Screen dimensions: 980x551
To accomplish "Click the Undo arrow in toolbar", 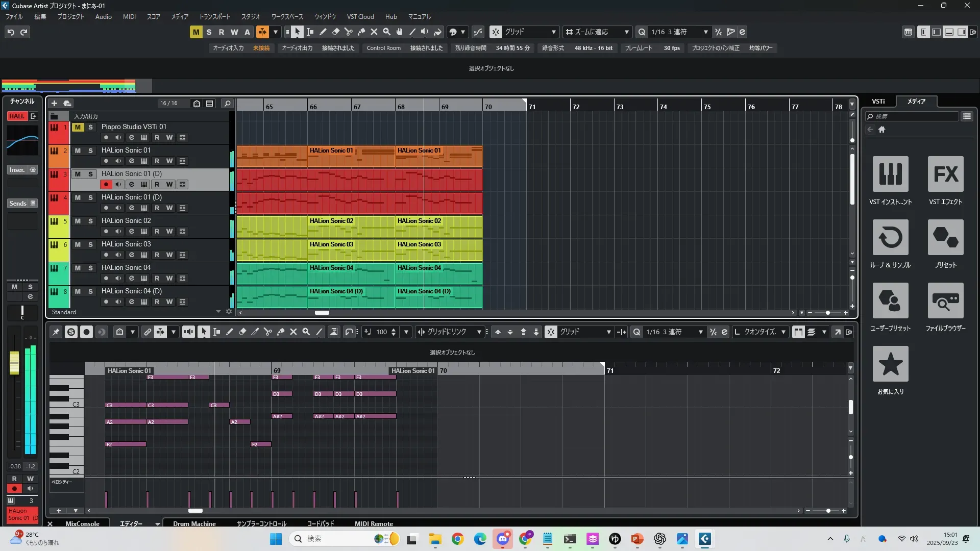I will (11, 32).
